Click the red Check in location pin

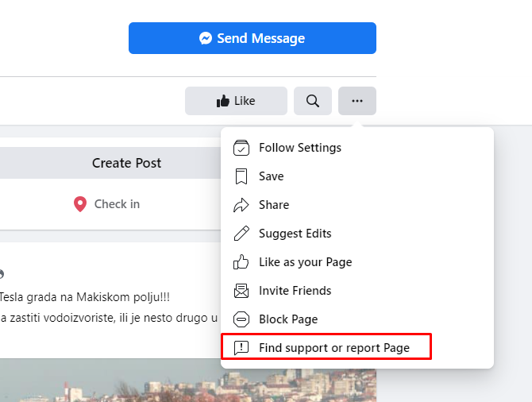[x=80, y=204]
